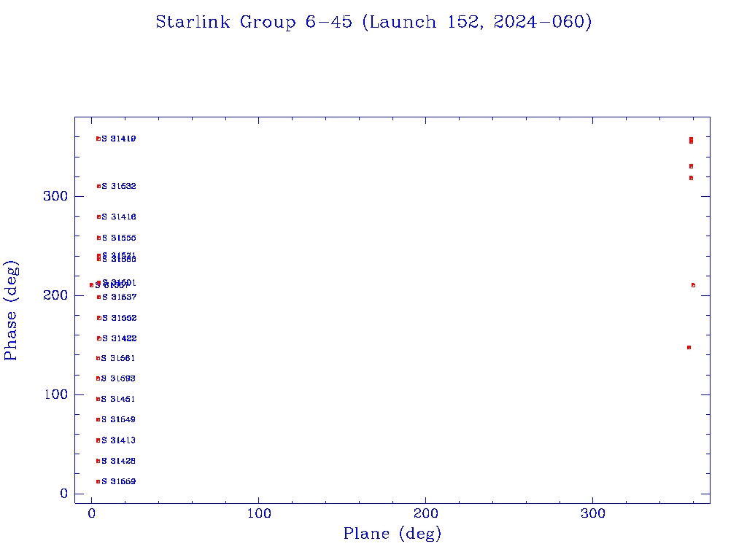The image size is (747, 560).
Task: Select the data point labeled S 31532
Action: (x=99, y=187)
